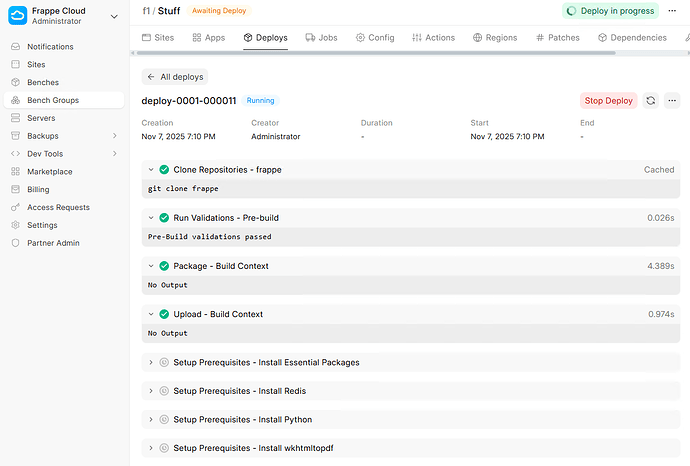Collapse the Clone Repositories - frappe step
Screen dimensions: 690x466
point(151,170)
